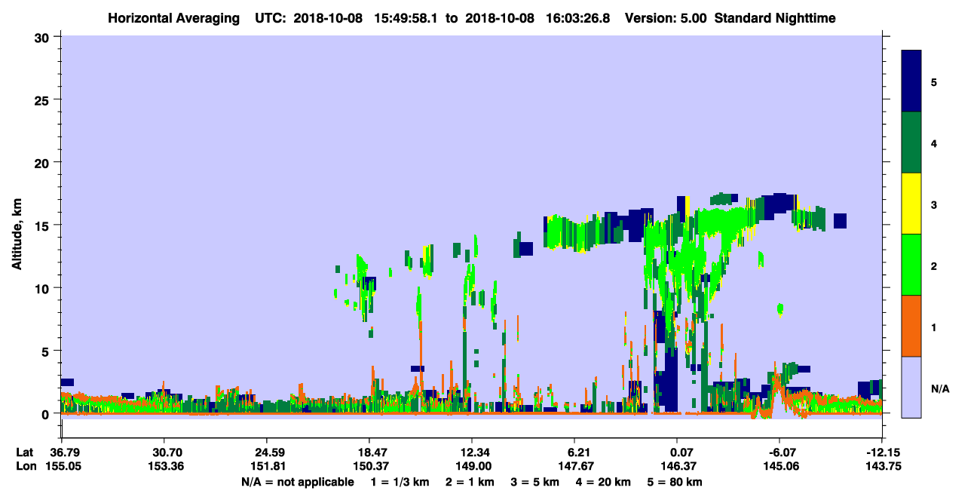This screenshot has height=503, width=980.
Task: Click the 'Lon' row label
Action: click(x=25, y=466)
